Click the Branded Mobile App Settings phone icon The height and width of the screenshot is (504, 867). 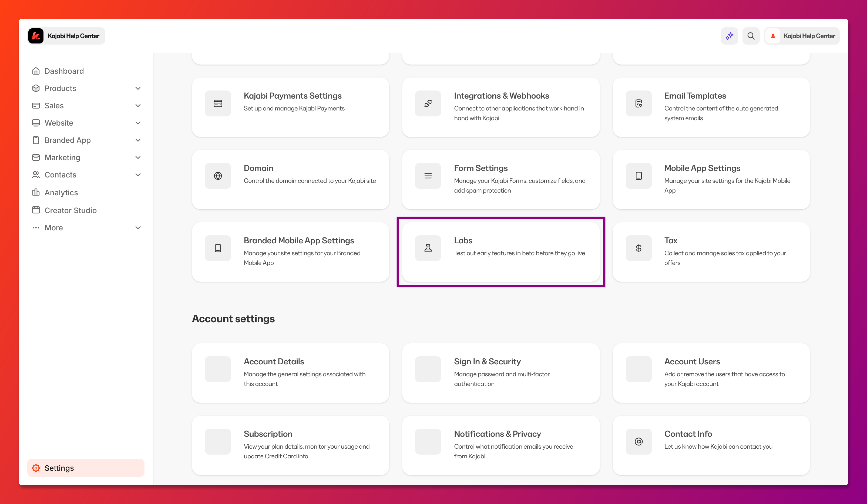tap(218, 248)
